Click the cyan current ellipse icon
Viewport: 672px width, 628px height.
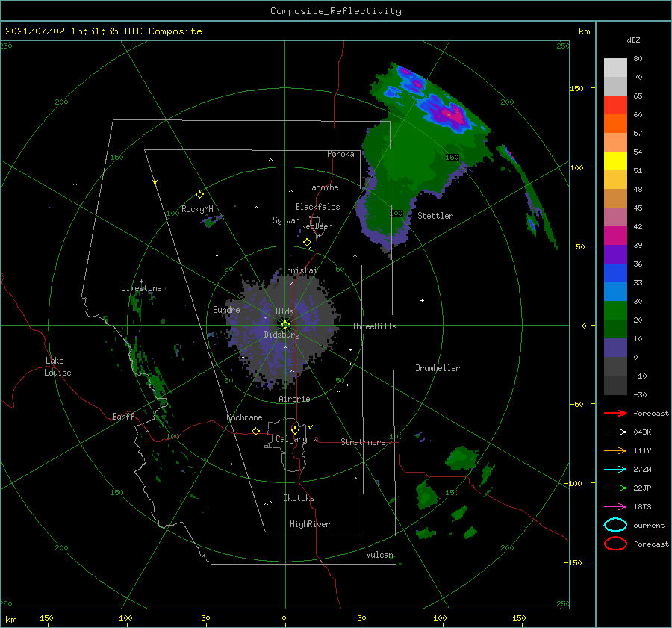point(615,525)
